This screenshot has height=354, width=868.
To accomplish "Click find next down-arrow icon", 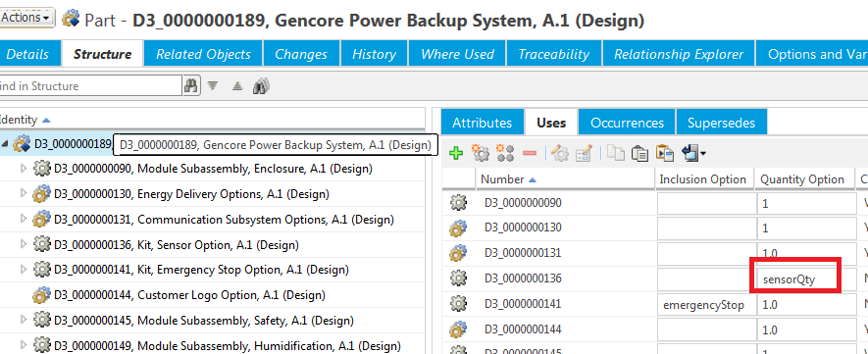I will [x=213, y=85].
